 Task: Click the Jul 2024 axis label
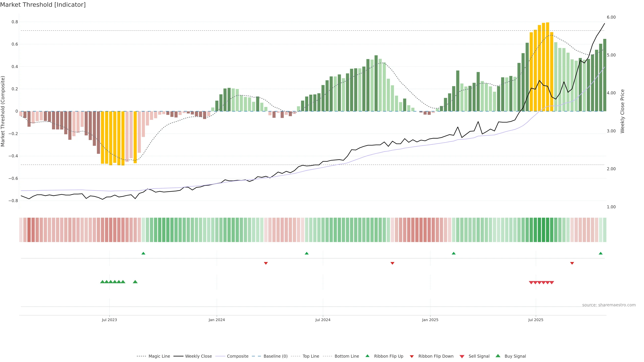(x=323, y=320)
